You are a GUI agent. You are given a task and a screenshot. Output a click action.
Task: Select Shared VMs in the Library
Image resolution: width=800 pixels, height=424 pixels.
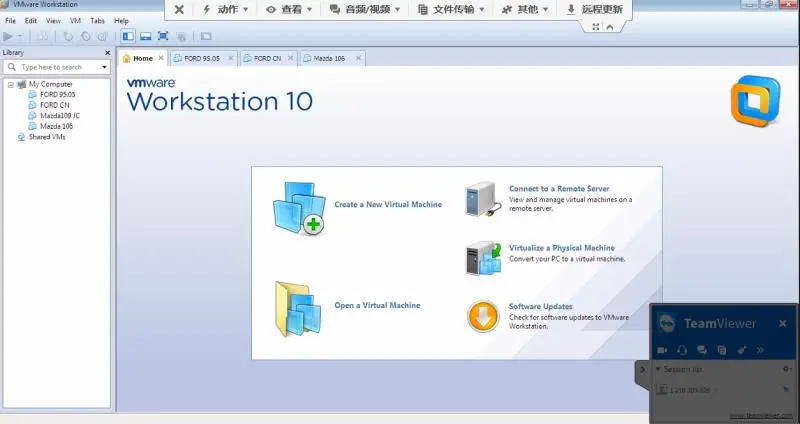click(x=47, y=137)
